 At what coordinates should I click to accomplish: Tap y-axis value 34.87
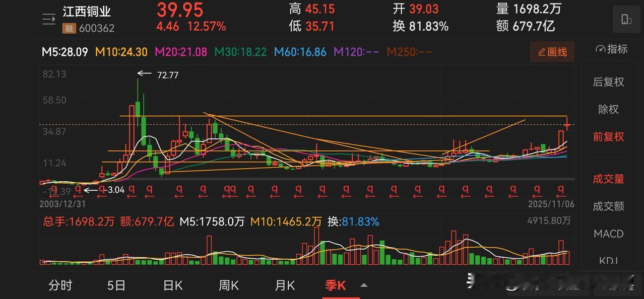pos(55,131)
